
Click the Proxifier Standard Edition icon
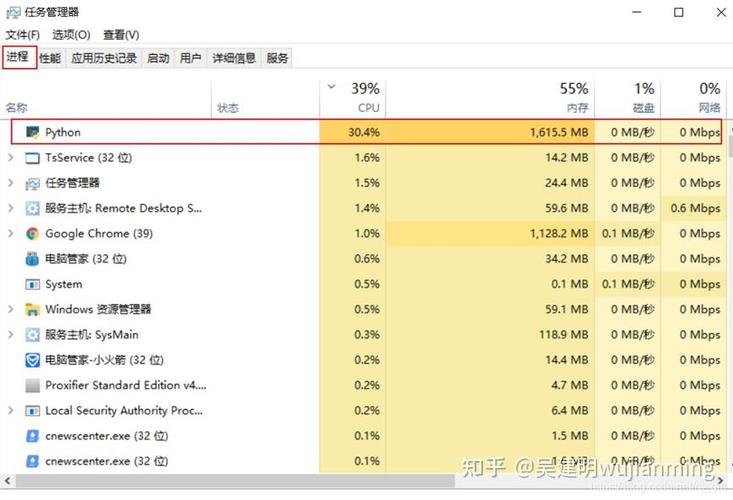click(32, 386)
